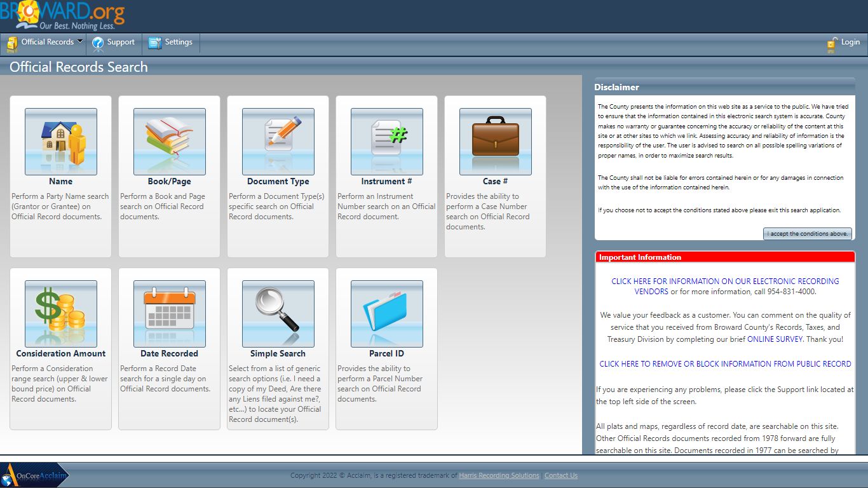Select the Simple Search card title
Viewport: 868px width, 488px height.
[278, 354]
